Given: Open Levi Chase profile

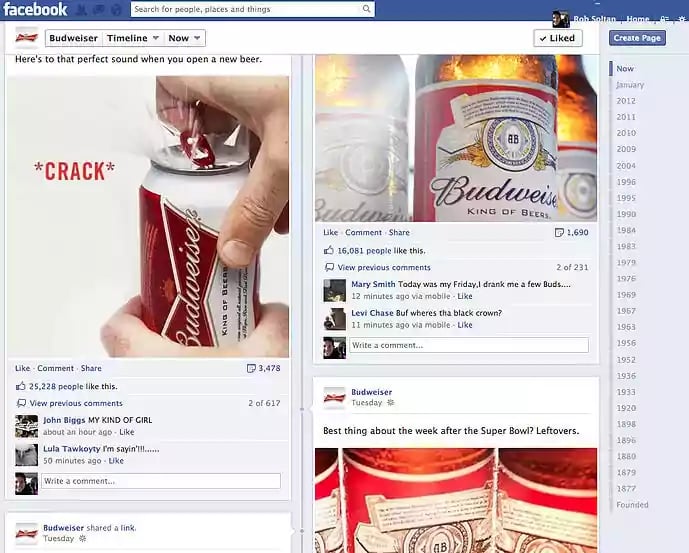Looking at the screenshot, I should click(x=372, y=313).
